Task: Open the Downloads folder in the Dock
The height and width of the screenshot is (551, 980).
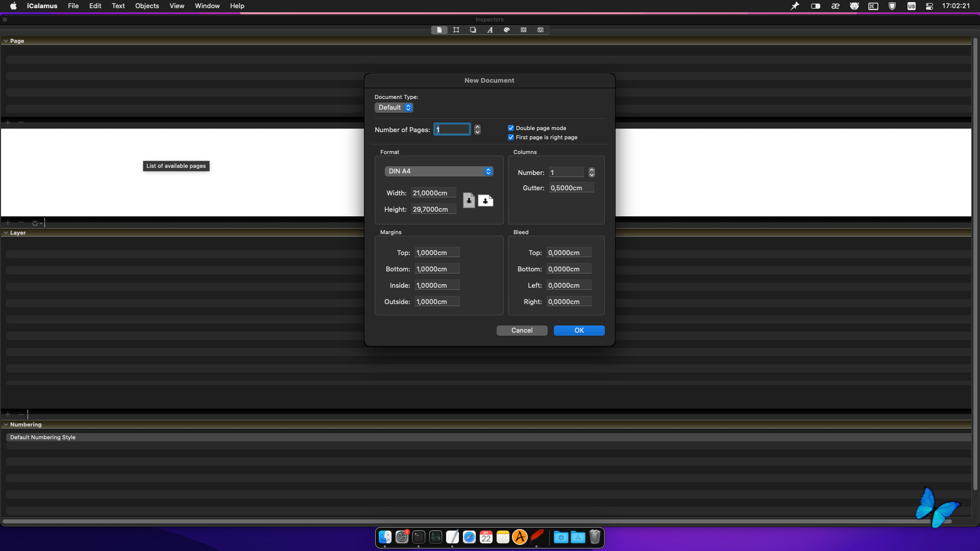Action: (x=561, y=537)
